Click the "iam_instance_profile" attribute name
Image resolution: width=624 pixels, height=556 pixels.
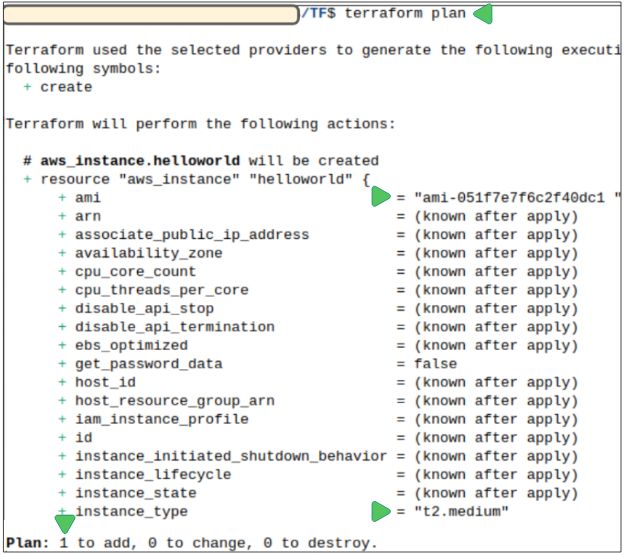point(161,419)
